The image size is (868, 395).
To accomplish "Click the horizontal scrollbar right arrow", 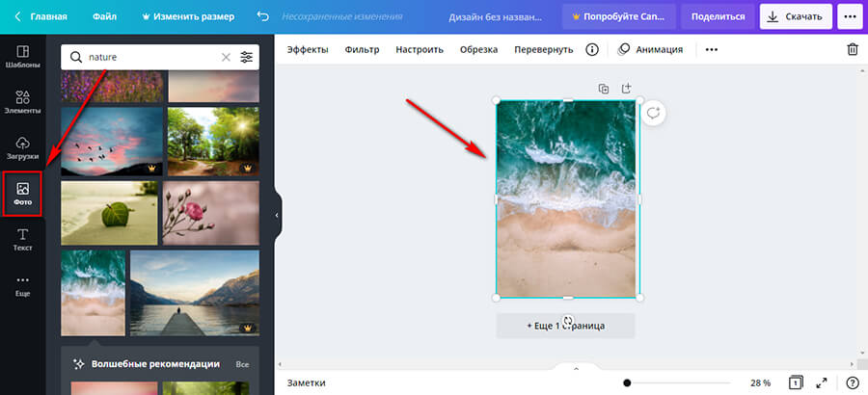I will pos(854,364).
